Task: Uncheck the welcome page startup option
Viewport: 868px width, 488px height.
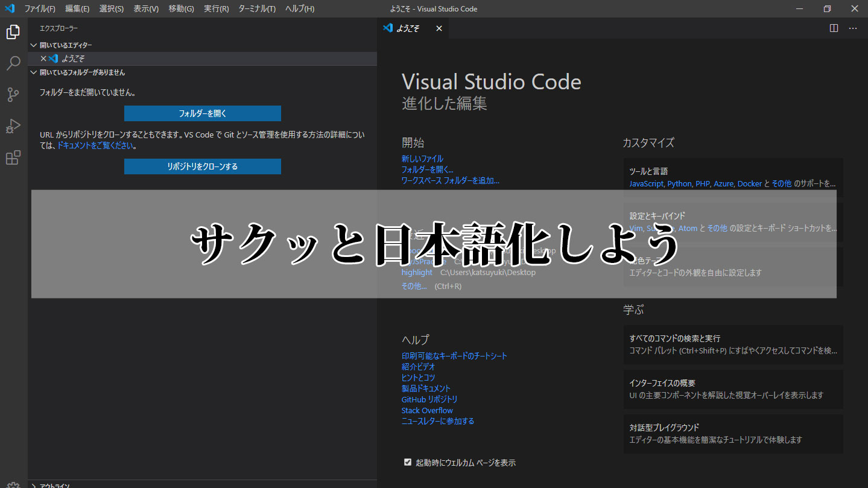Action: point(407,462)
